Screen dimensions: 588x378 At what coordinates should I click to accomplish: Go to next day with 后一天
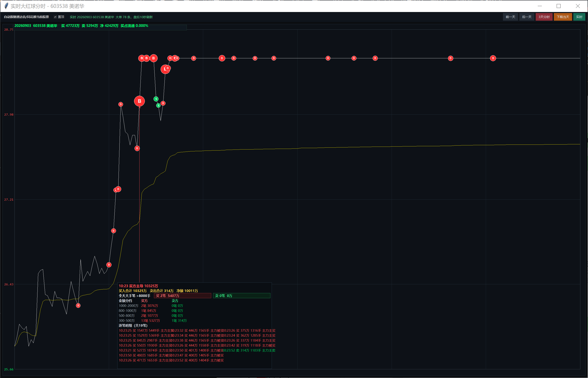click(527, 17)
